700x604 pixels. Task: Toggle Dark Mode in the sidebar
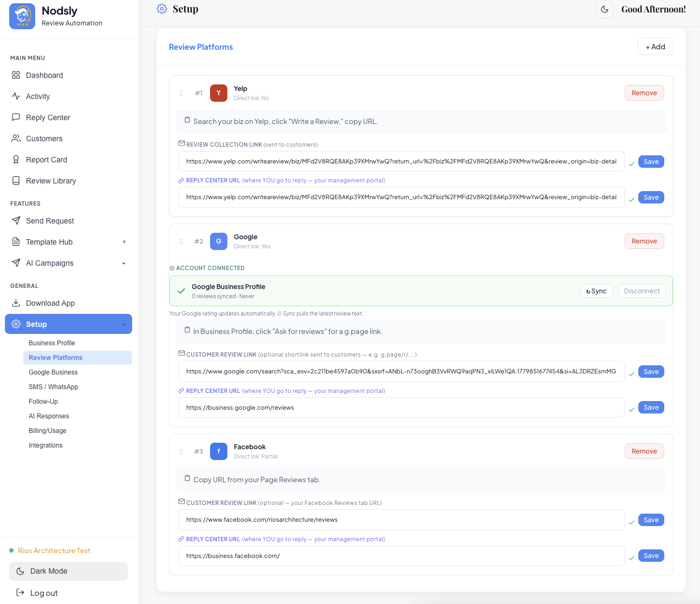coord(68,571)
